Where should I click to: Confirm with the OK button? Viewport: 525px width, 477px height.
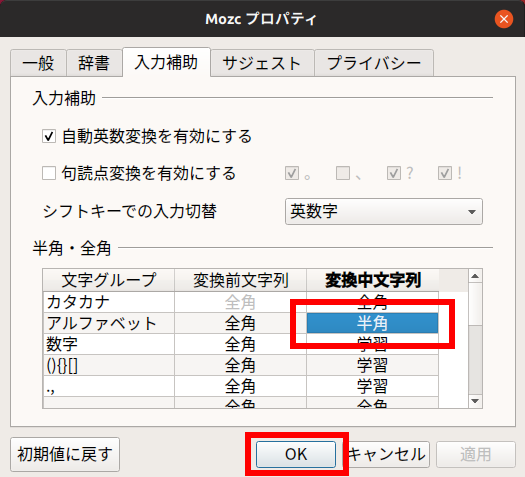[296, 454]
